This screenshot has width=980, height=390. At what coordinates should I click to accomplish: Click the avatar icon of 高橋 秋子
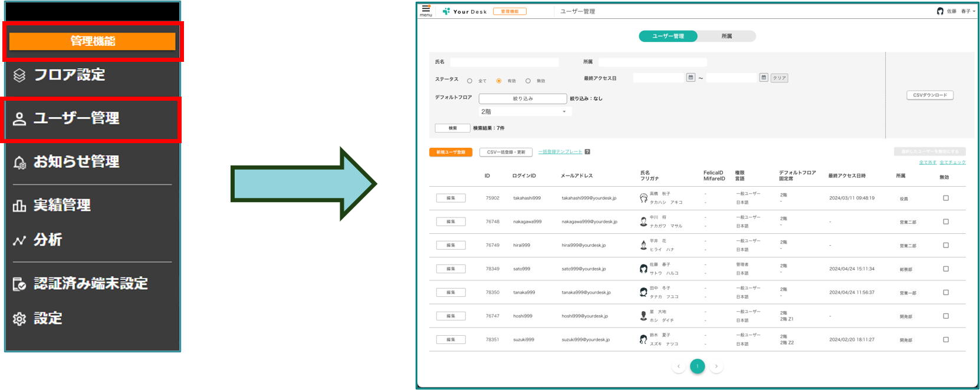[x=643, y=198]
